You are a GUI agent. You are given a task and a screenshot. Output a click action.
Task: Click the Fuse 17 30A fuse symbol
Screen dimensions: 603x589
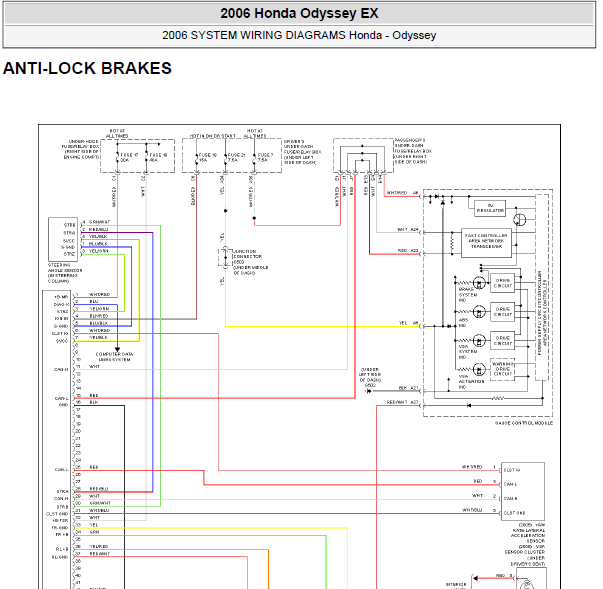pyautogui.click(x=117, y=157)
